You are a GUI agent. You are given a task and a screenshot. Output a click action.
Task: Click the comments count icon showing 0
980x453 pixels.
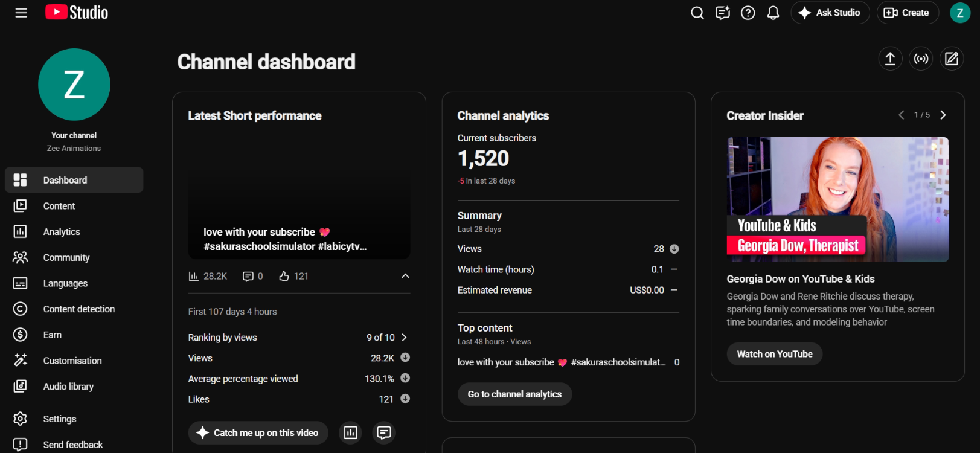click(x=248, y=276)
